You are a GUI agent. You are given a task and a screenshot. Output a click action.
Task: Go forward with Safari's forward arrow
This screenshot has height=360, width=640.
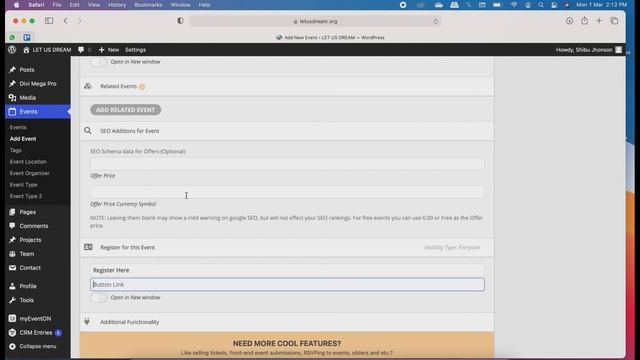[79, 21]
